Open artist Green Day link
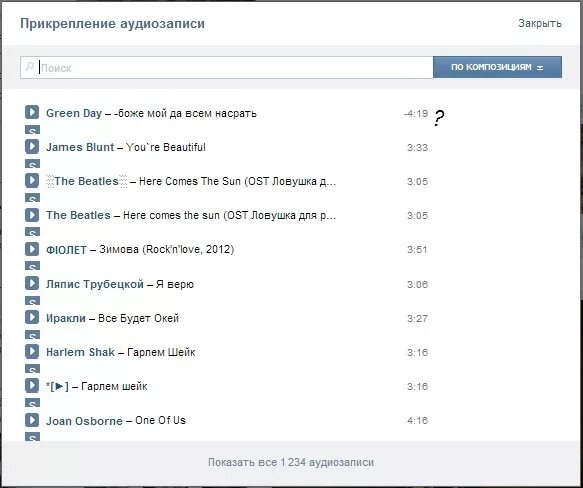This screenshot has height=488, width=583. [x=74, y=113]
